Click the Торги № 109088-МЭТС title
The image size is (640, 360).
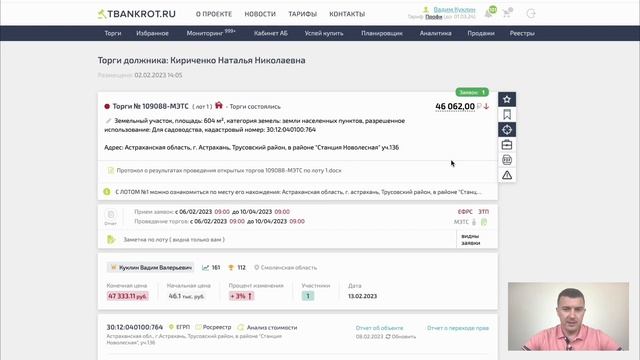point(151,106)
